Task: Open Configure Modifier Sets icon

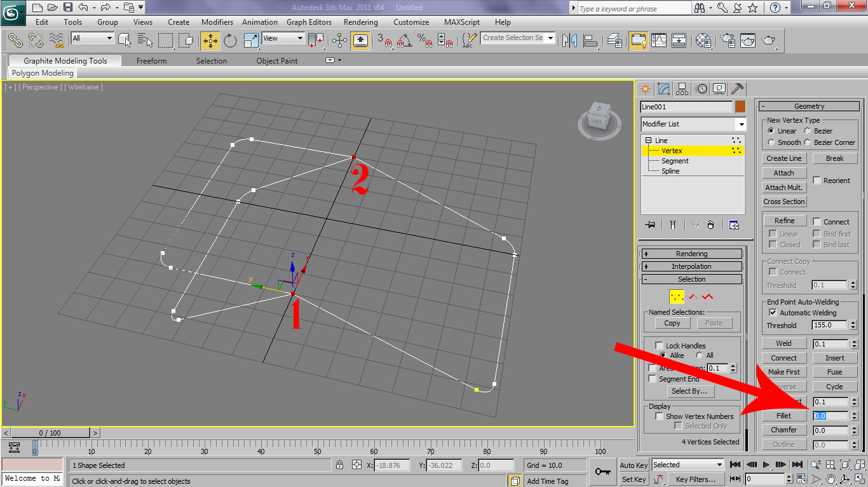Action: coord(734,224)
